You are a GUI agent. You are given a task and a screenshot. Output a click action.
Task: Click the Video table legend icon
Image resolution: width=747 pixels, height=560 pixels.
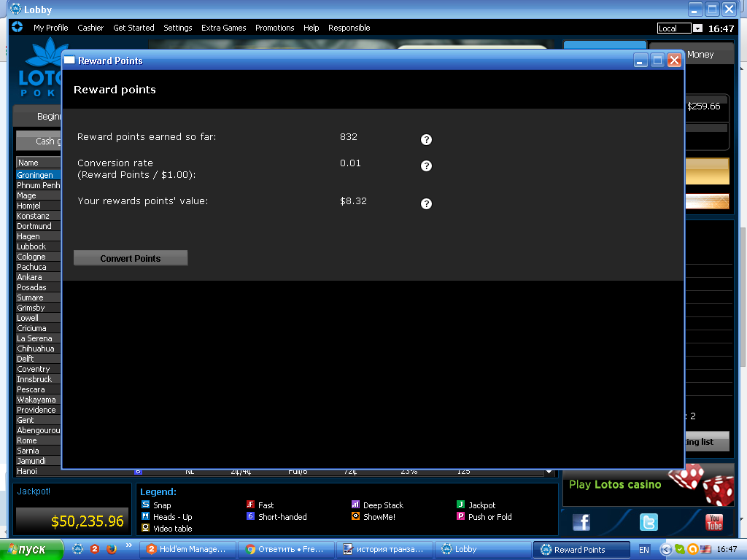[x=145, y=528]
